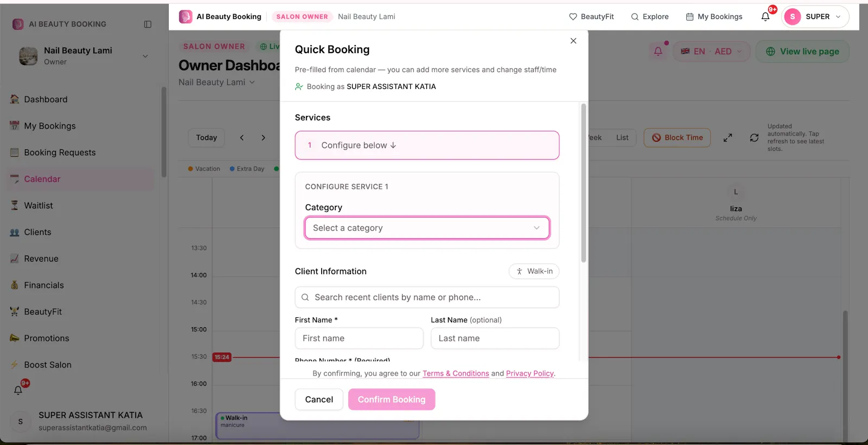868x445 pixels.
Task: Click the Walk-in client button
Action: (534, 271)
